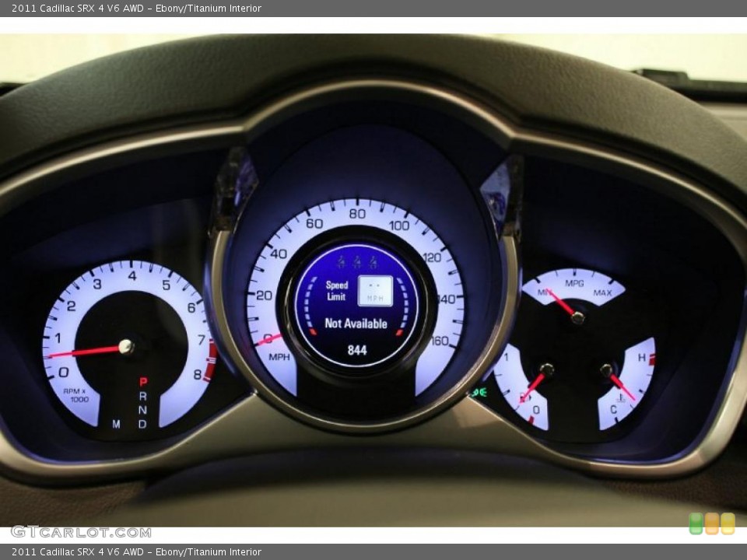Click the 3 on the tachometer
The height and width of the screenshot is (560, 747).
point(97,285)
